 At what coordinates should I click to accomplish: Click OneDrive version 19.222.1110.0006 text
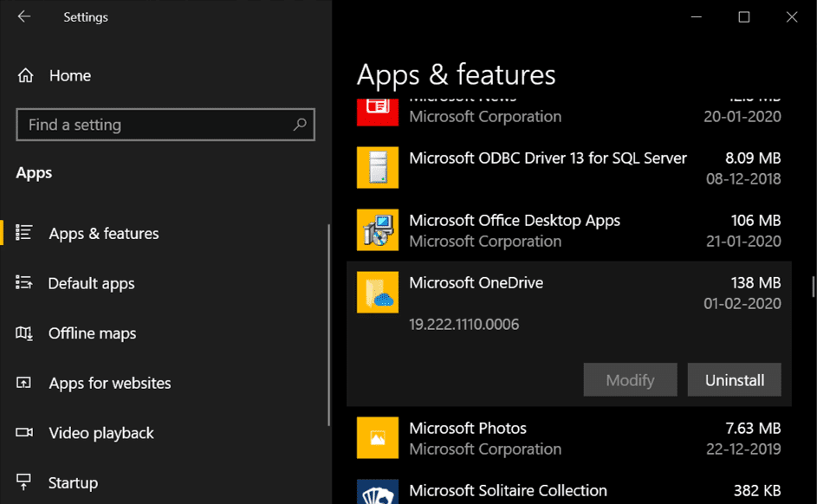tap(464, 325)
